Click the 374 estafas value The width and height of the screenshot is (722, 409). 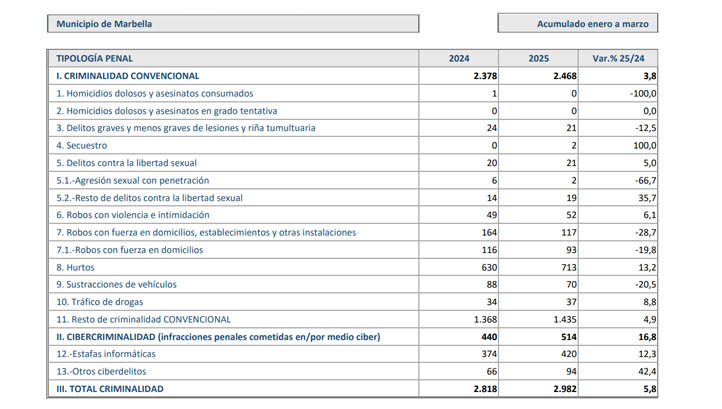[489, 354]
